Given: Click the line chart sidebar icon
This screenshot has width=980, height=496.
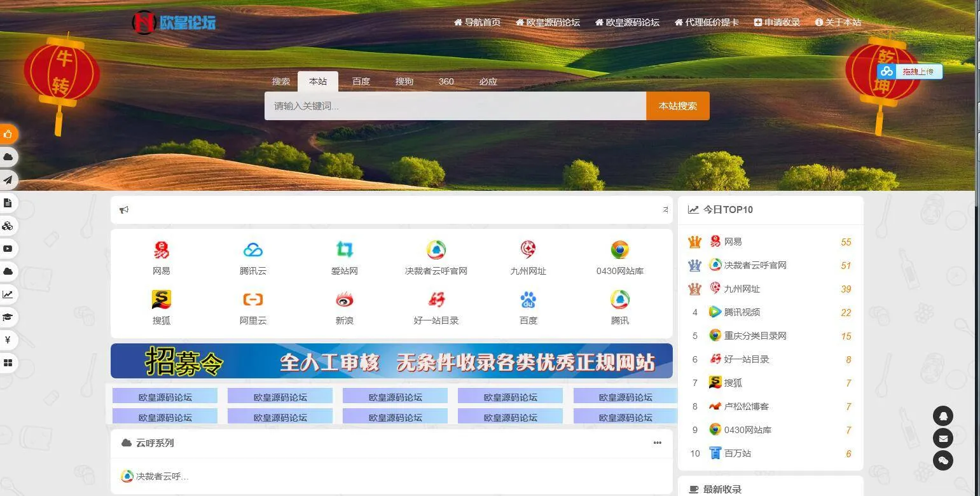Looking at the screenshot, I should [x=8, y=294].
